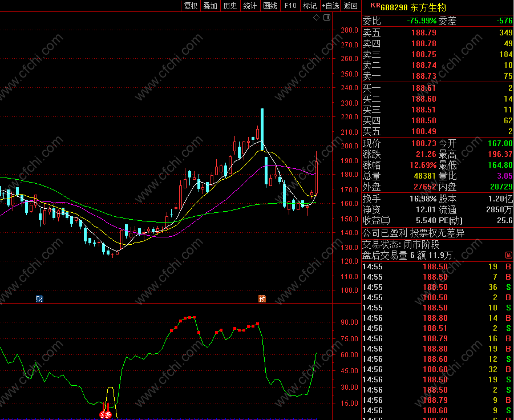Open the 统计 statistics menu
Image resolution: width=514 pixels, height=420 pixels.
point(250,6)
